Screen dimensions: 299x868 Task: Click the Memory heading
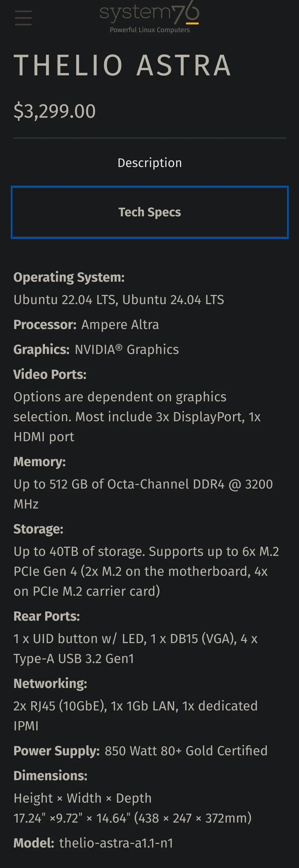point(39,462)
